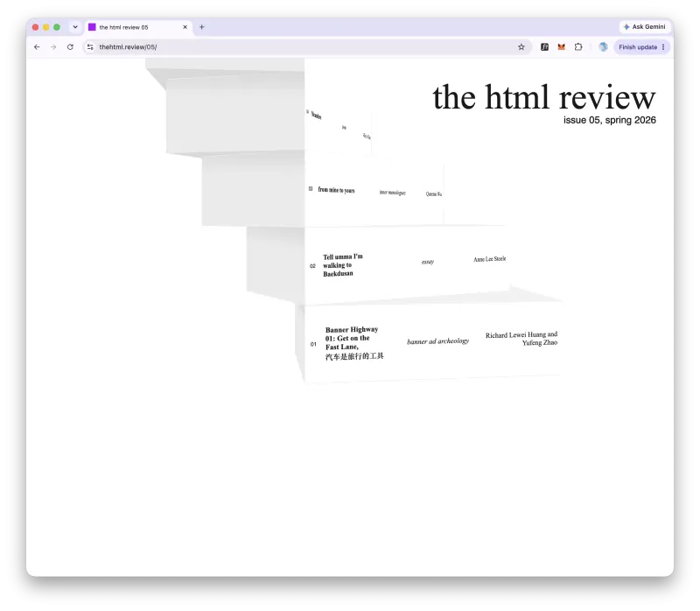Close the html review 05 tab
This screenshot has height=611, width=700.
tap(185, 27)
